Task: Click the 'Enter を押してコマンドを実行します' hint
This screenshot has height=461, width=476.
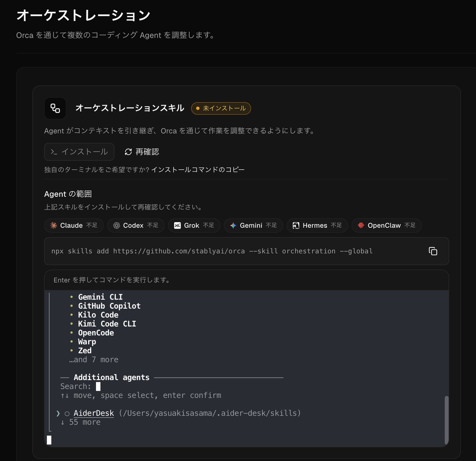Action: (112, 280)
